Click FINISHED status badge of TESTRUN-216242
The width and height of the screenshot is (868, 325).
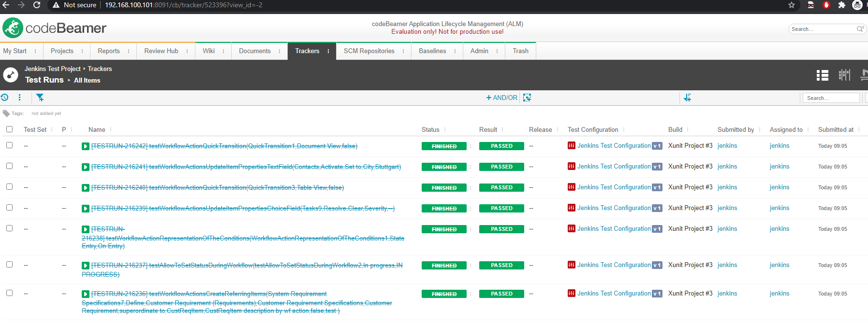(444, 146)
